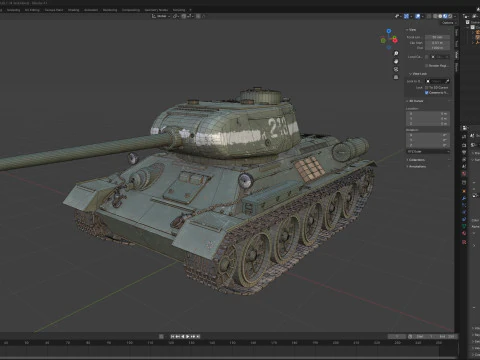Viewport: 480px width, 360px height.
Task: Switch to the UV Editing workspace tab
Action: point(32,10)
